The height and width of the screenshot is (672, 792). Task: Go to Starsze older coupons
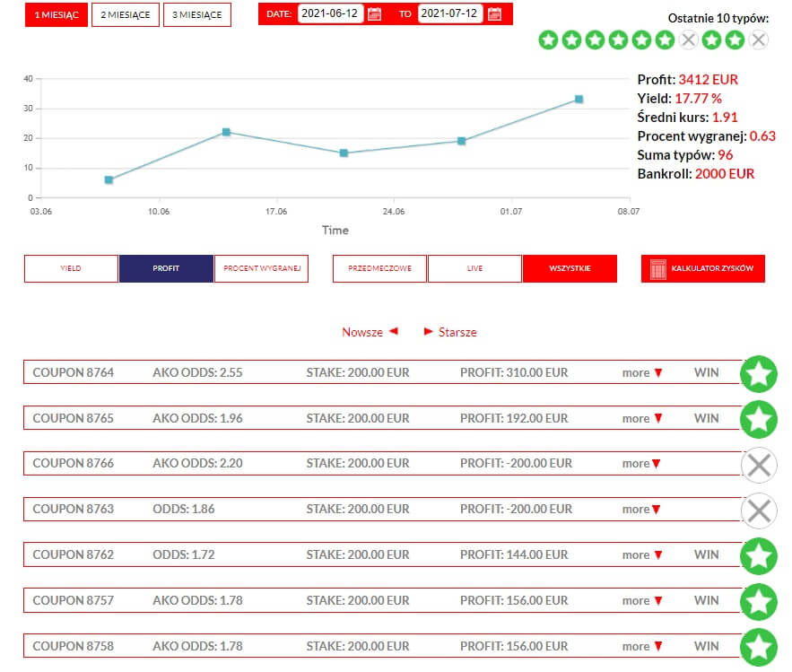click(450, 332)
